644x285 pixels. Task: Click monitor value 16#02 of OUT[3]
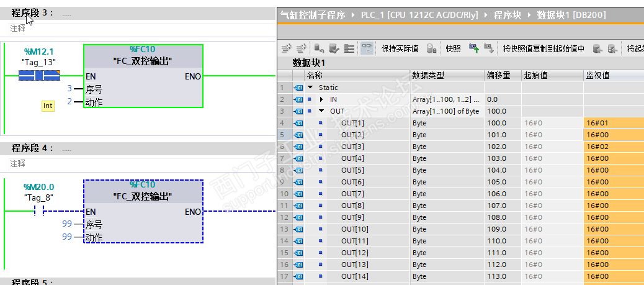pos(614,147)
